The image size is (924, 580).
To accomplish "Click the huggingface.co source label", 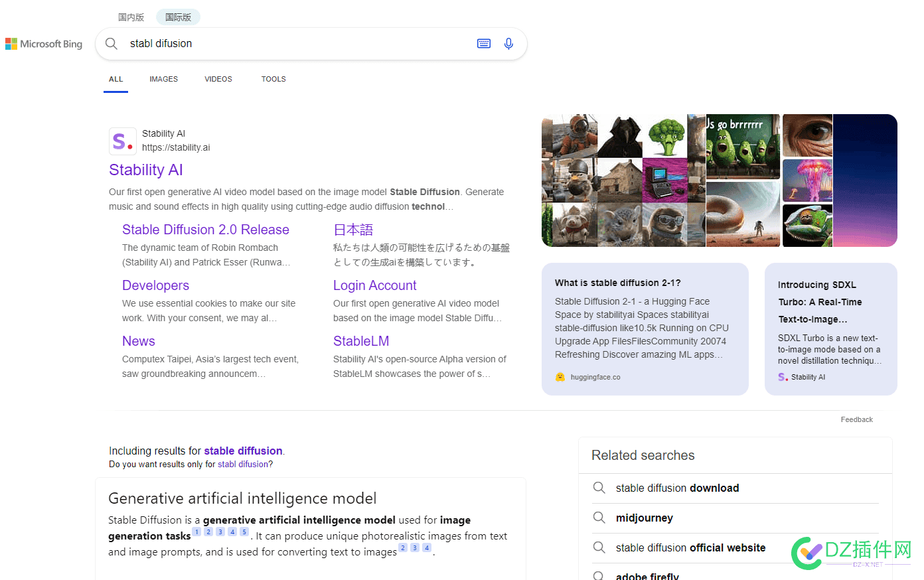I will (x=595, y=377).
